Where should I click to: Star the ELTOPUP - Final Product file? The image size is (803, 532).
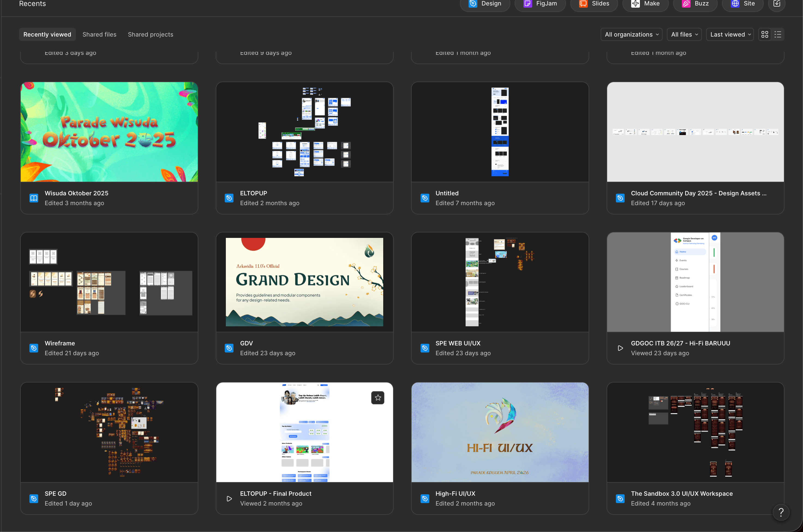point(378,398)
